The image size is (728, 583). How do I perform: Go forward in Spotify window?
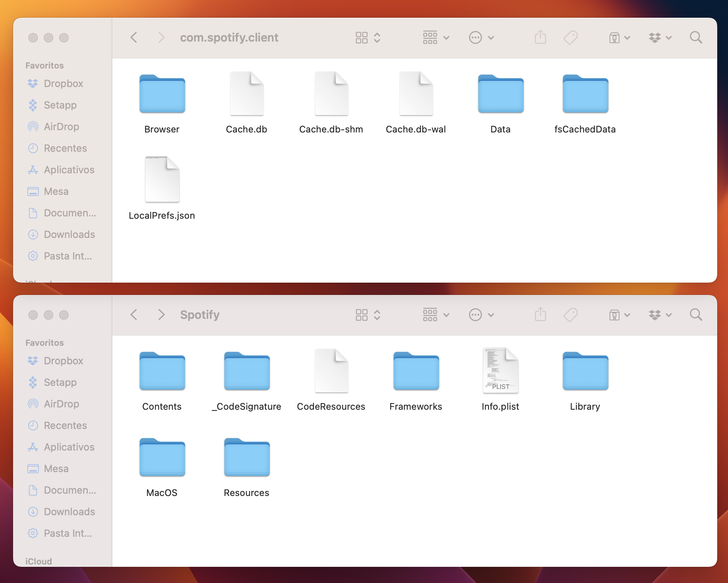(x=161, y=315)
